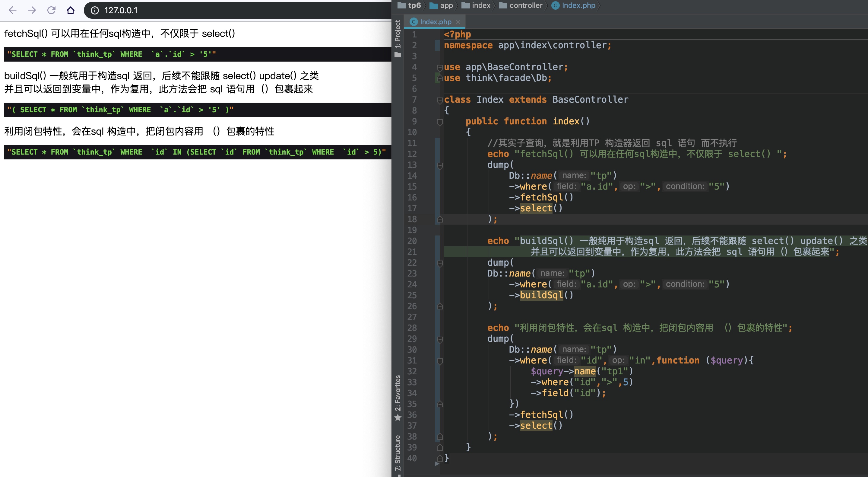This screenshot has height=477, width=868.
Task: Reload the browser page
Action: tap(51, 10)
